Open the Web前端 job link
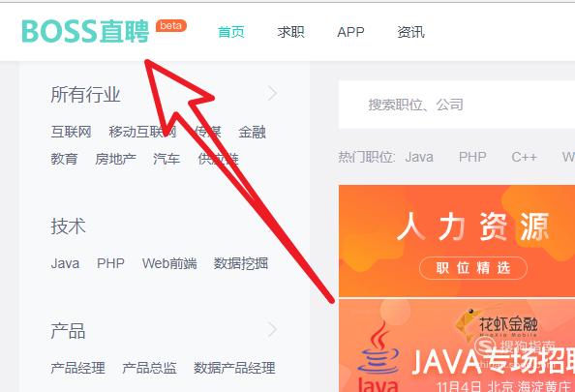575x392 pixels. pos(169,263)
